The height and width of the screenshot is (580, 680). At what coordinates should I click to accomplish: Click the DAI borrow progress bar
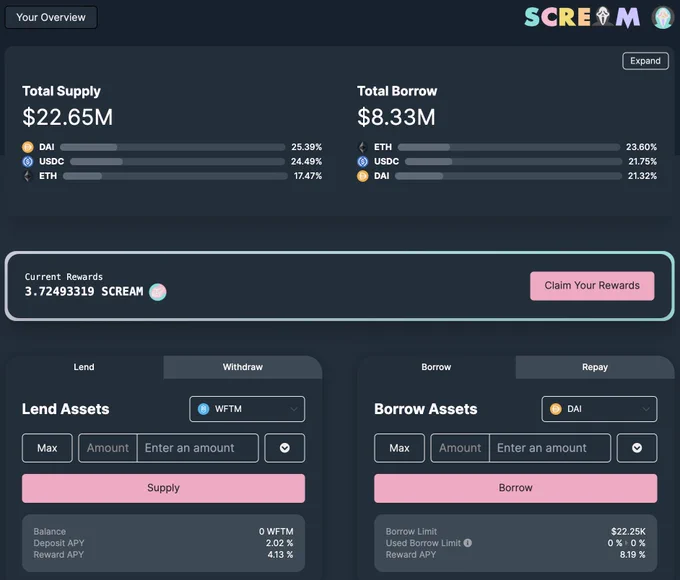(x=508, y=176)
